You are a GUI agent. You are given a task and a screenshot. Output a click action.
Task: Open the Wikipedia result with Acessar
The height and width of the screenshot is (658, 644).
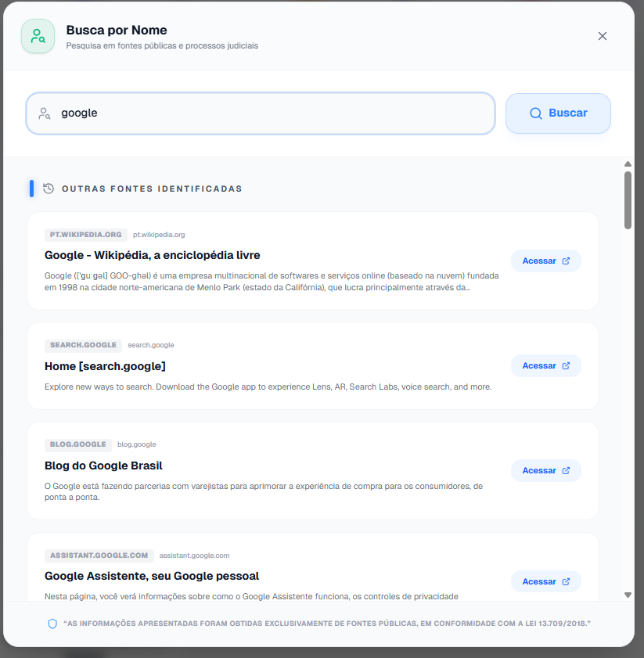[x=545, y=261]
